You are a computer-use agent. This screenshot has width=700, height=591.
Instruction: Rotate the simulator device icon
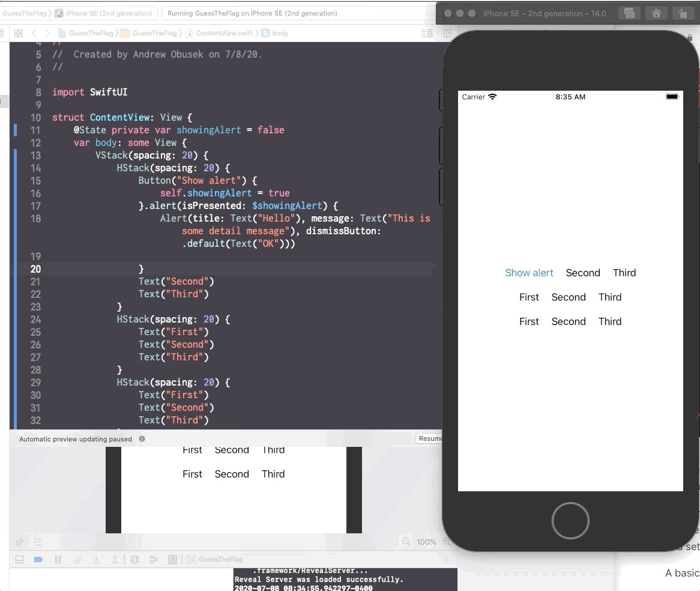coord(683,13)
